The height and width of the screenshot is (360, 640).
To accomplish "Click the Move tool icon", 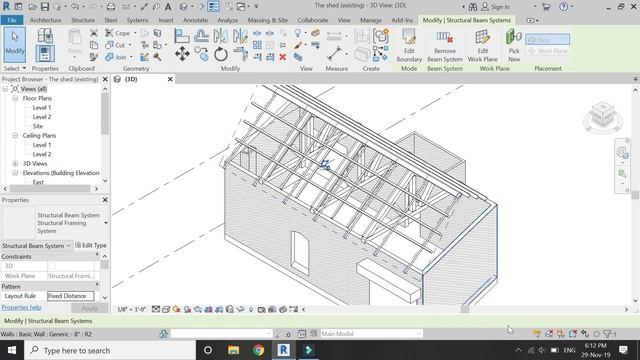I will point(182,53).
